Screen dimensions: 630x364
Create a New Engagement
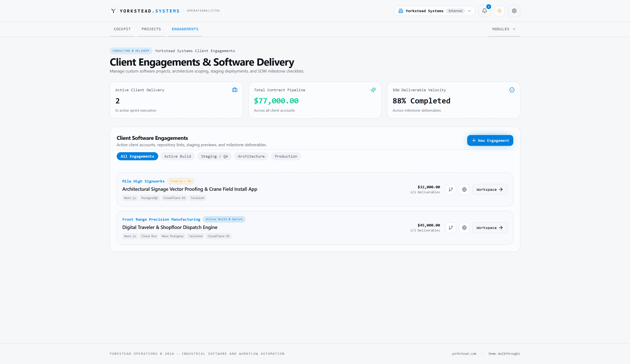(x=490, y=140)
